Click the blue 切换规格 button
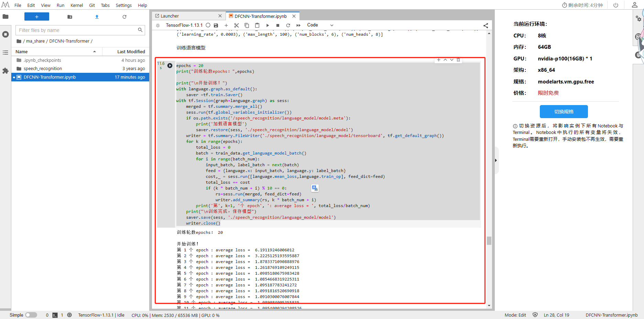Image resolution: width=644 pixels, height=319 pixels. pyautogui.click(x=564, y=112)
